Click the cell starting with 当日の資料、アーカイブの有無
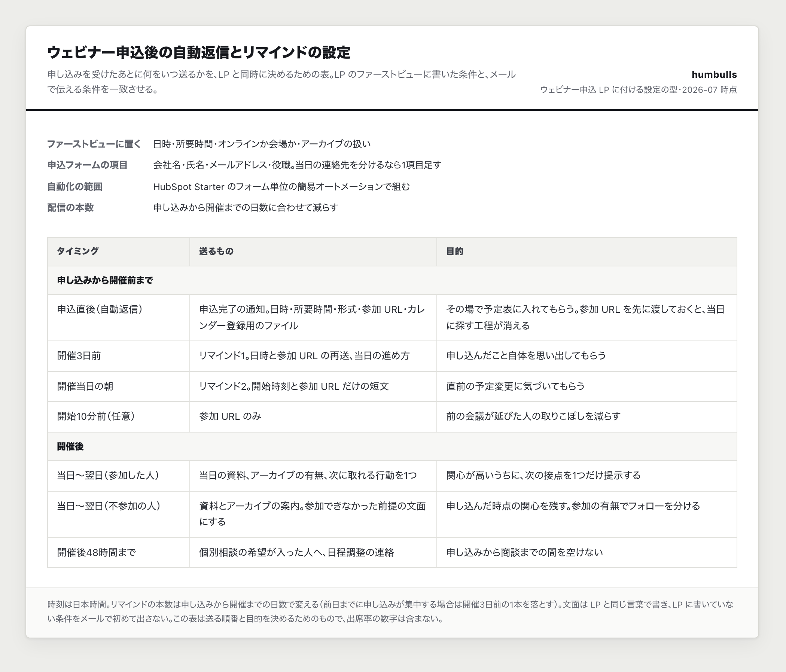 click(313, 476)
